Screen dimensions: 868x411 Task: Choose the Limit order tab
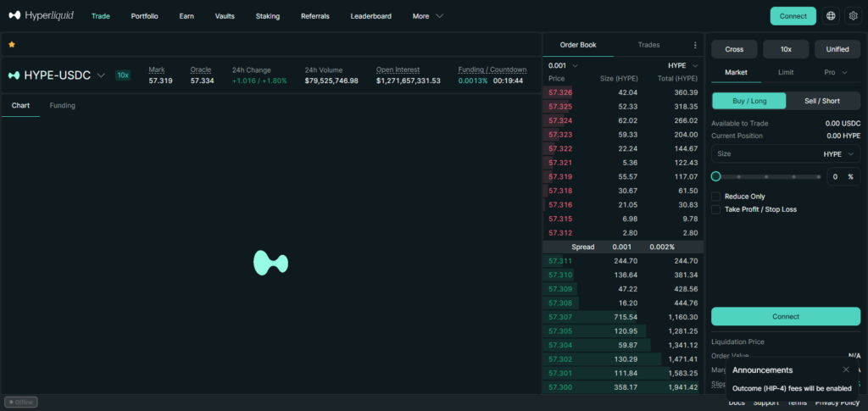tap(786, 72)
